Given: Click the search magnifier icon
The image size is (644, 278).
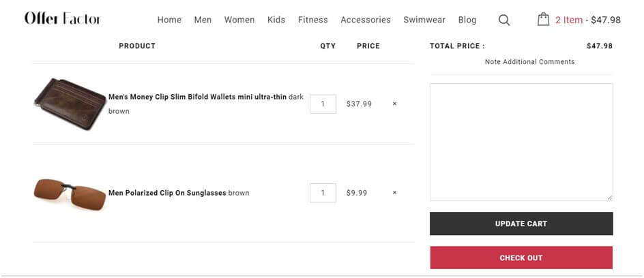Looking at the screenshot, I should pyautogui.click(x=504, y=20).
